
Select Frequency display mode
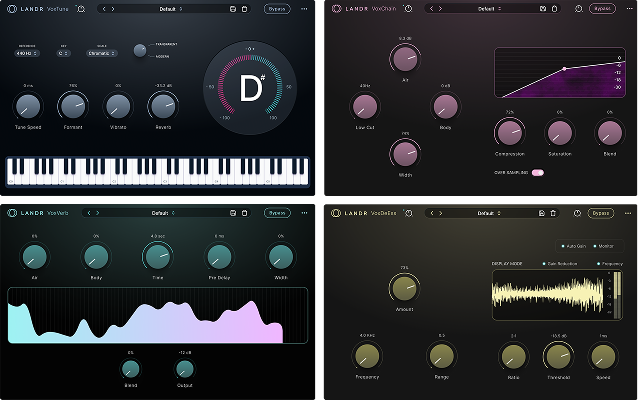610,264
